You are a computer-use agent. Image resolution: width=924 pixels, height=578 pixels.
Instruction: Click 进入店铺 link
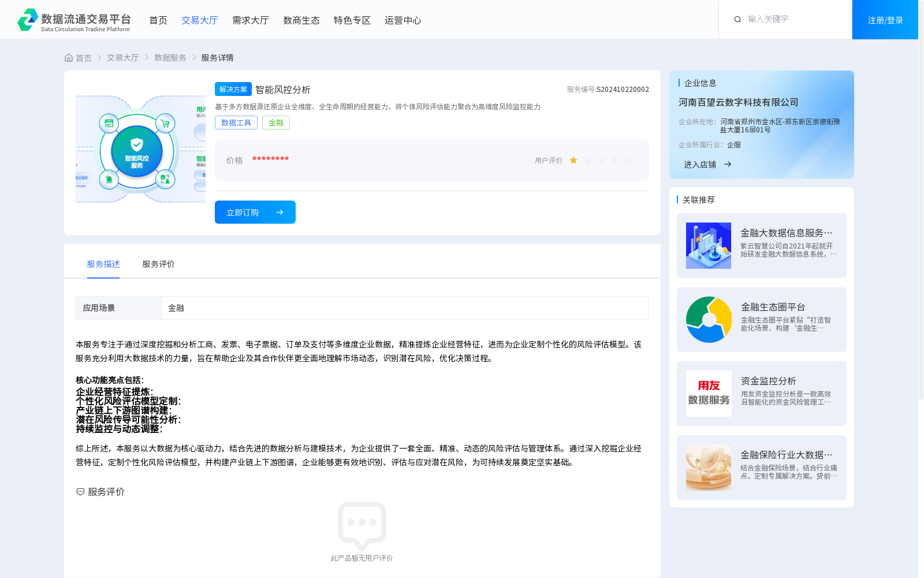tap(700, 165)
